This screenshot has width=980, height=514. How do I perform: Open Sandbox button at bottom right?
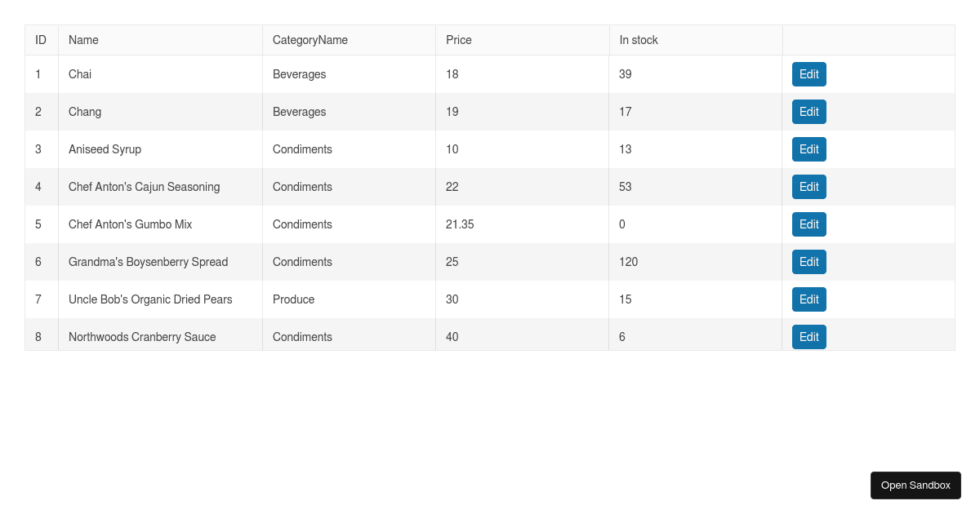pos(915,485)
